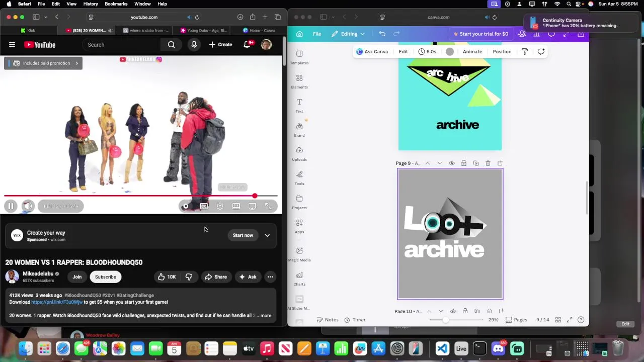Expand the Wix sponsored ad chevron
The image size is (644, 362).
[267, 235]
